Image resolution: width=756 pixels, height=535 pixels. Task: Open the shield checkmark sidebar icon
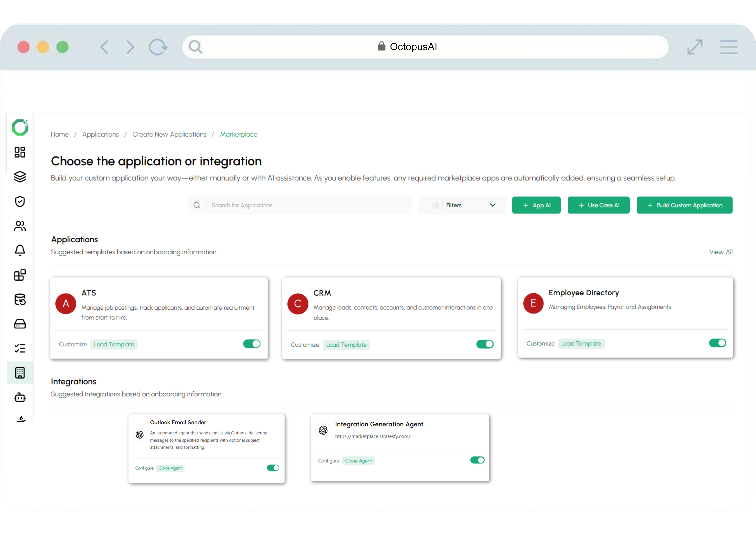click(x=20, y=201)
